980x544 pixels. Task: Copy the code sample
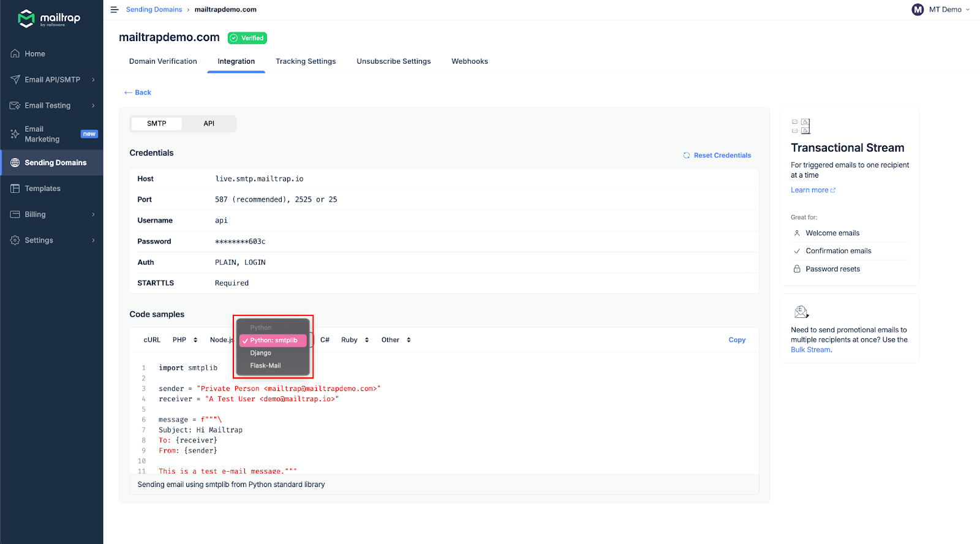tap(737, 340)
